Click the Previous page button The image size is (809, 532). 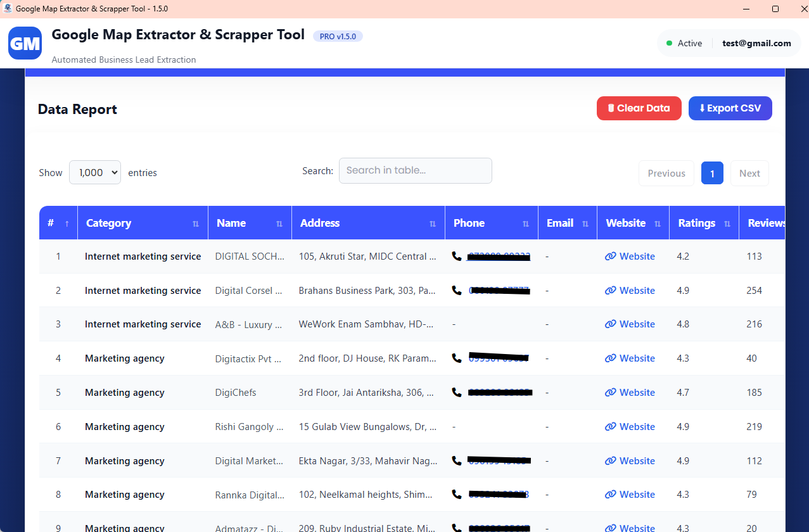666,173
